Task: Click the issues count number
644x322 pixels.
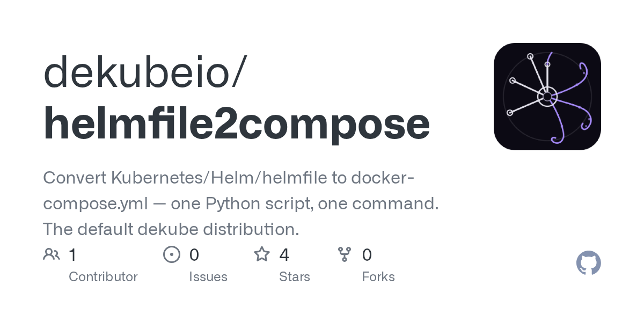Action: click(194, 255)
